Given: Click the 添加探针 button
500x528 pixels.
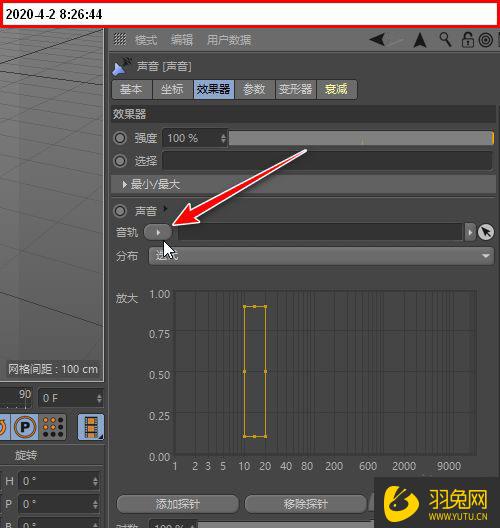Looking at the screenshot, I should (178, 504).
